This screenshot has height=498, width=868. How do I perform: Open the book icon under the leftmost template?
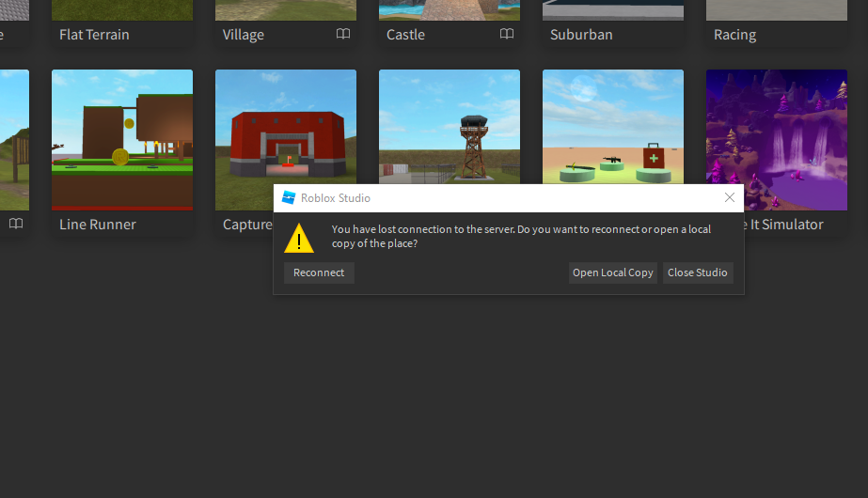tap(16, 224)
